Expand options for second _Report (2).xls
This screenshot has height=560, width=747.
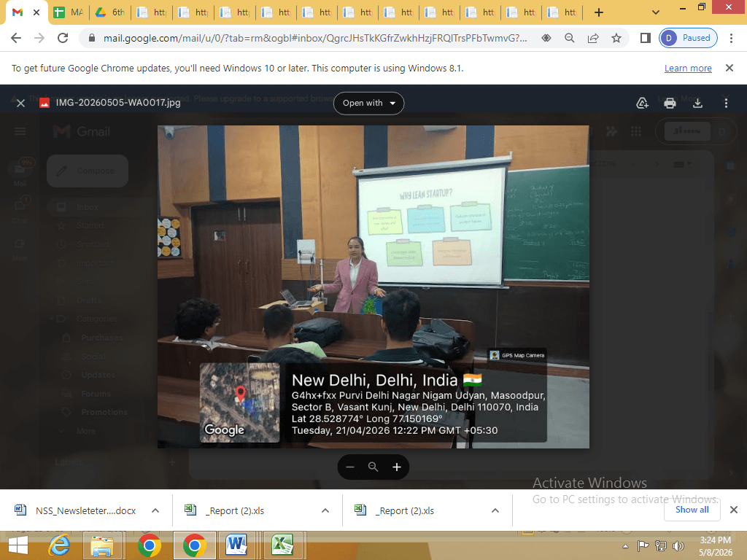click(x=495, y=510)
